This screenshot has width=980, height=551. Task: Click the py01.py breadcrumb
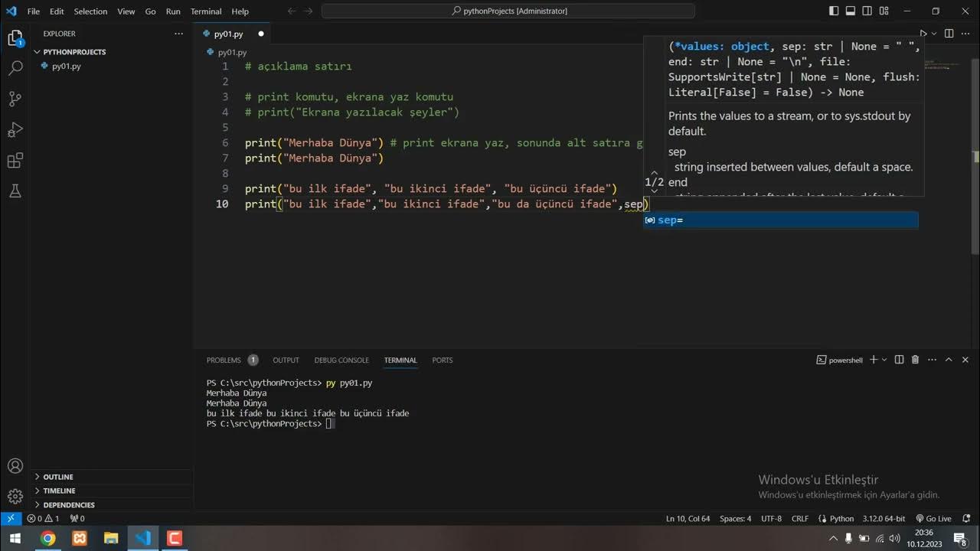(232, 52)
